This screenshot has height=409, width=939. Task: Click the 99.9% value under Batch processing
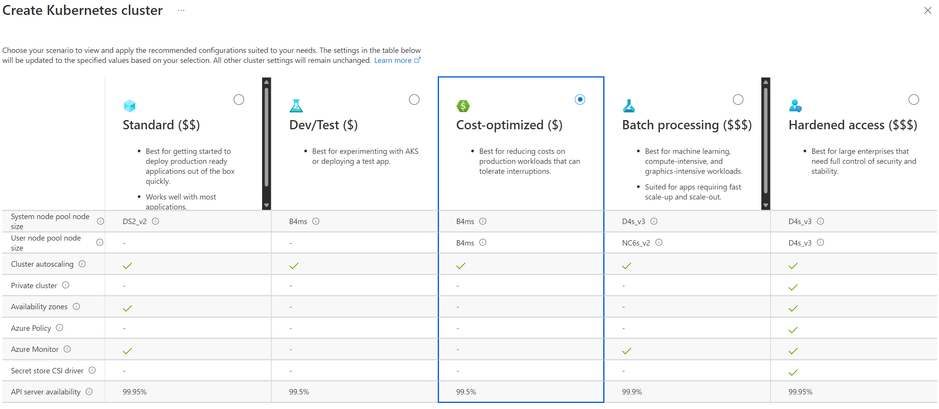(632, 392)
